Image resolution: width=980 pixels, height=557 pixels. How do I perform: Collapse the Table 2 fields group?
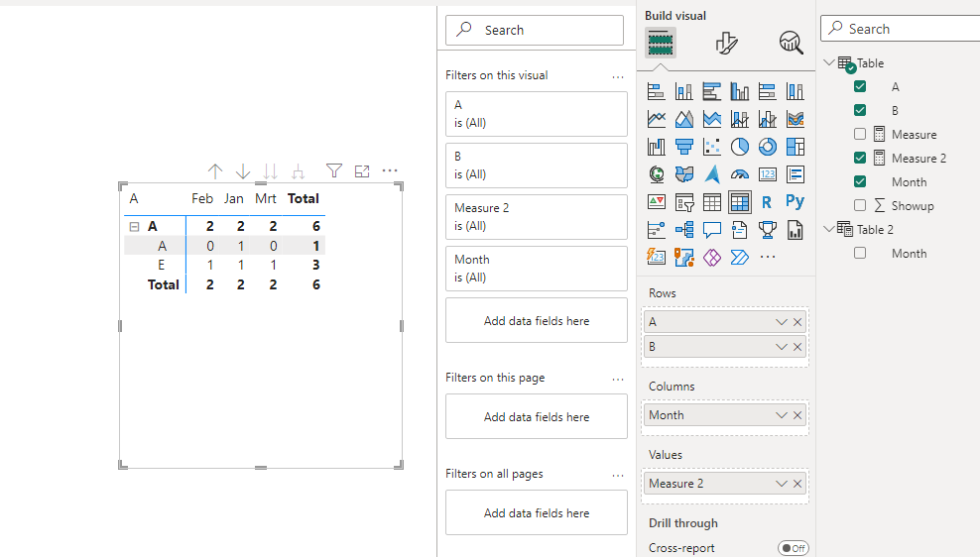829,229
